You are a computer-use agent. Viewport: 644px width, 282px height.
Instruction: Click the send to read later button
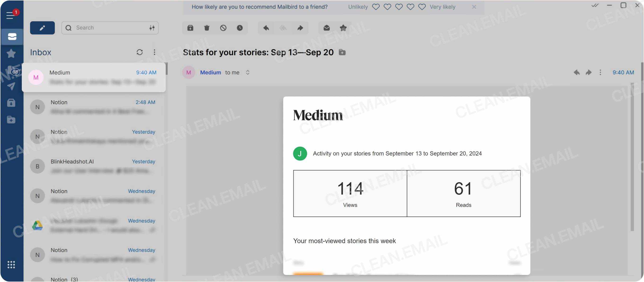pyautogui.click(x=239, y=27)
